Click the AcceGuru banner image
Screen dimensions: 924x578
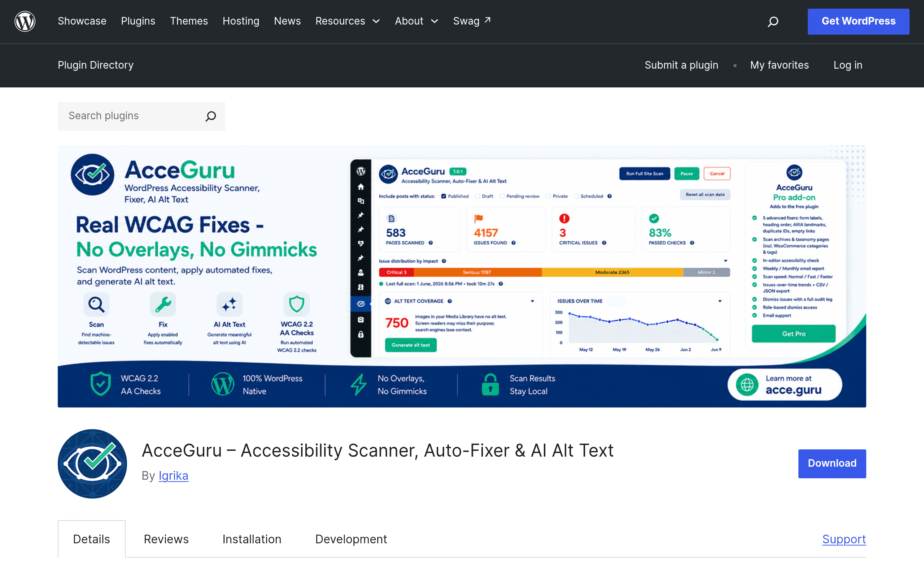pyautogui.click(x=462, y=276)
